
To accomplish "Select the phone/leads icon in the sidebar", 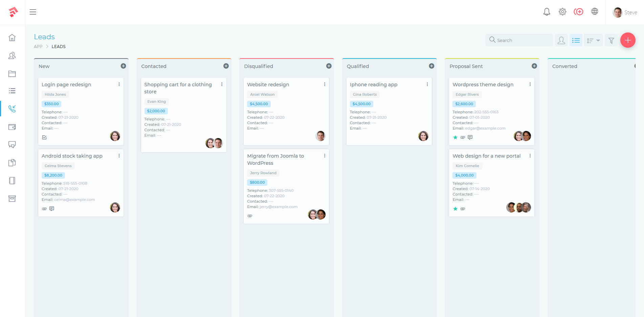I will tap(12, 109).
